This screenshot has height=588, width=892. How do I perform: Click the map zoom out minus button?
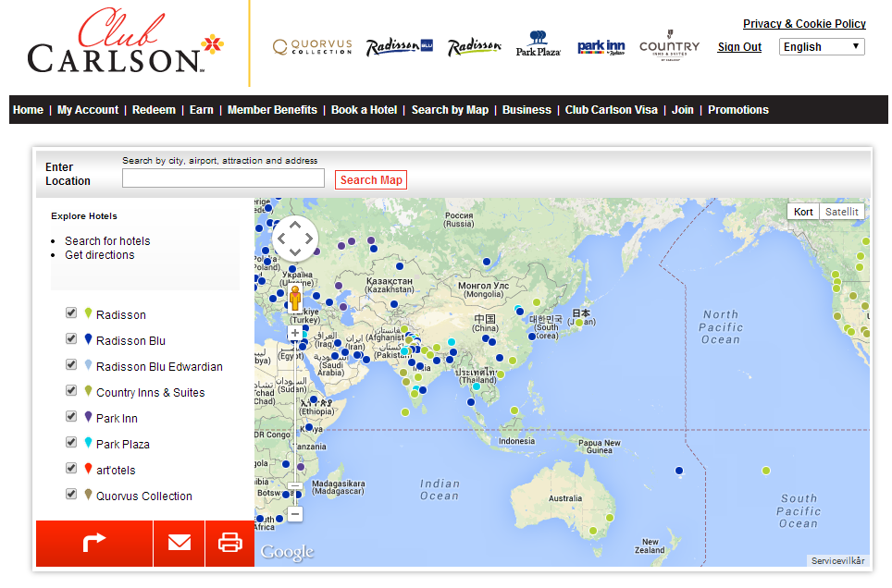point(295,513)
